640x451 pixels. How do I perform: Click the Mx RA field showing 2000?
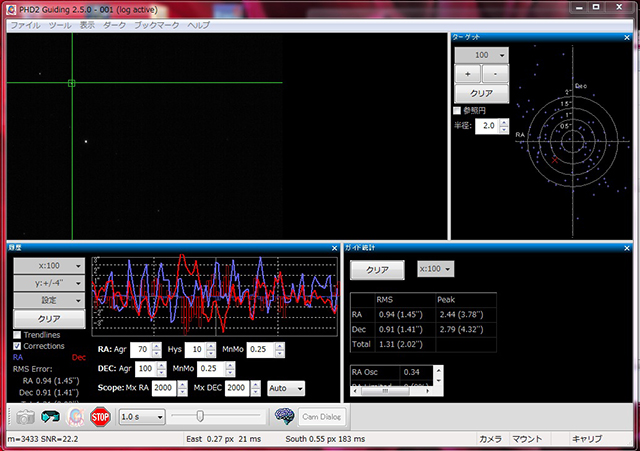click(164, 388)
